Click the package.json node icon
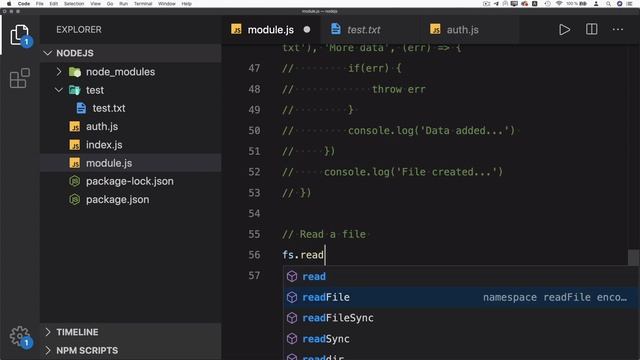The image size is (640, 360). pyautogui.click(x=75, y=200)
